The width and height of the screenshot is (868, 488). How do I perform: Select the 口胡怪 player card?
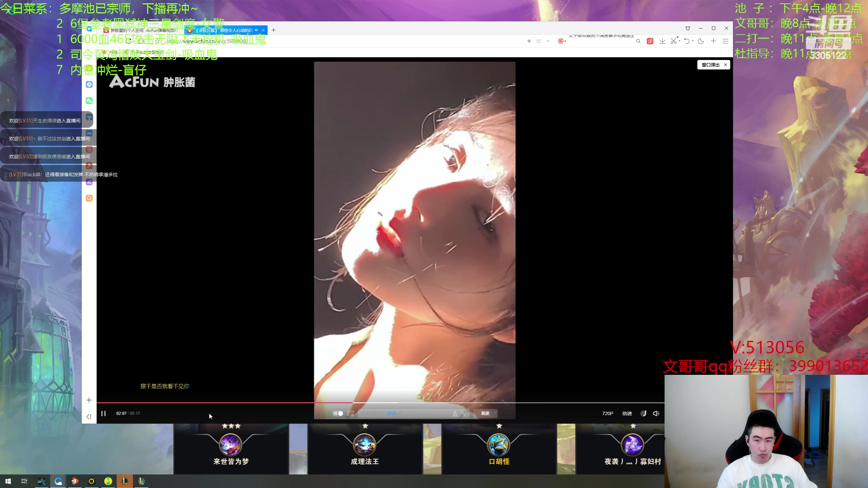click(x=499, y=449)
